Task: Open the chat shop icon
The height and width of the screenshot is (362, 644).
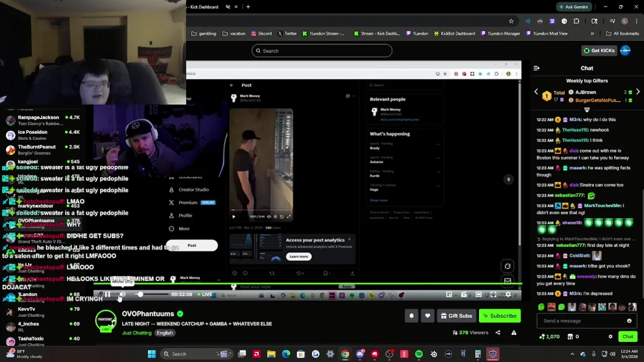Action: point(570,336)
